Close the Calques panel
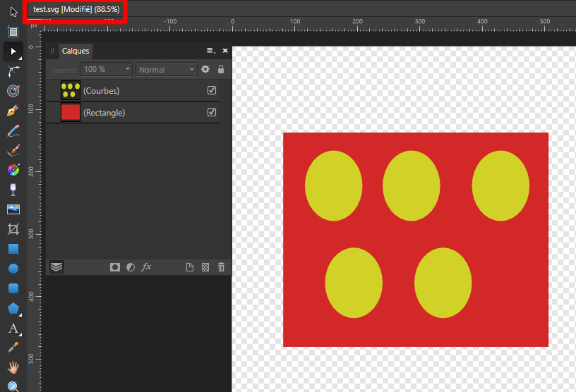Image resolution: width=576 pixels, height=392 pixels. (225, 51)
